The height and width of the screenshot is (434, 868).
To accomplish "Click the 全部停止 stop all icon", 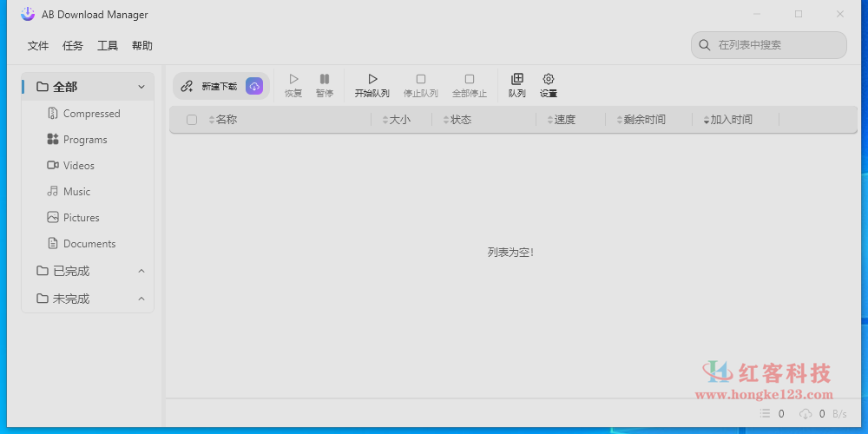I will click(x=470, y=79).
